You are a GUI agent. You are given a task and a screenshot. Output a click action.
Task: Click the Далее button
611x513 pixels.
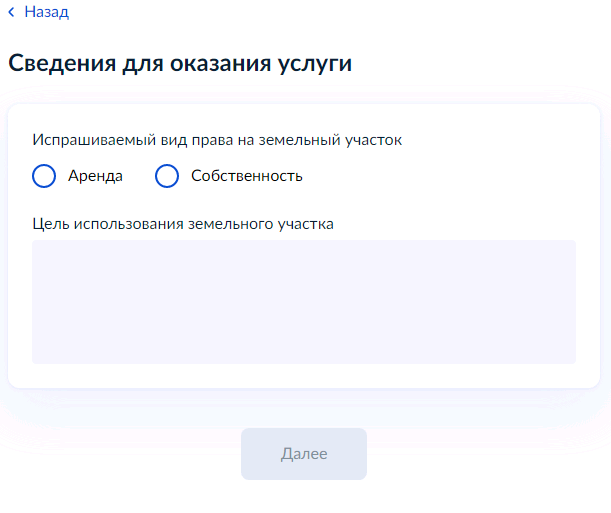[x=304, y=454]
